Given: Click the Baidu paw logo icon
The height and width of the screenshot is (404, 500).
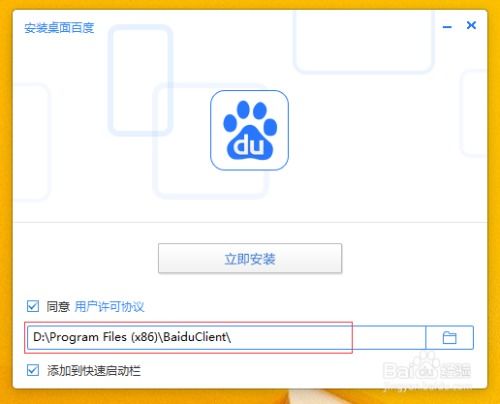Looking at the screenshot, I should 249,130.
